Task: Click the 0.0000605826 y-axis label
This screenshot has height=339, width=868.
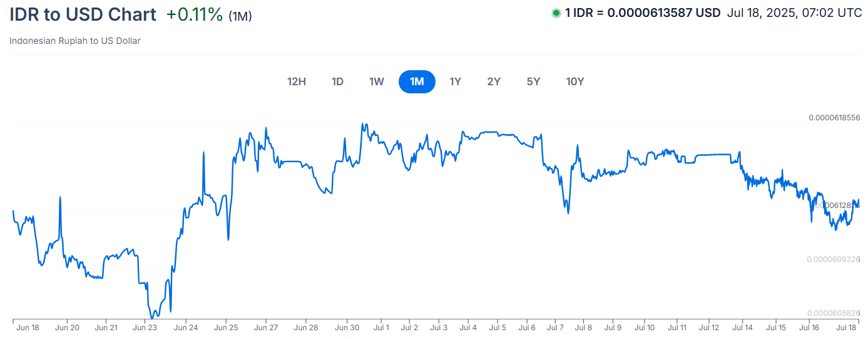Action: point(834,313)
